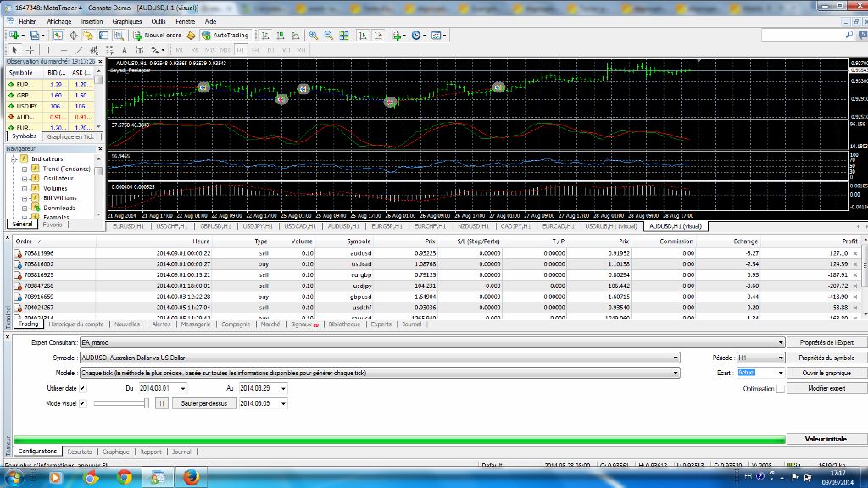Click the tile windows toolbar icon
This screenshot has width=868, height=488.
[x=343, y=36]
